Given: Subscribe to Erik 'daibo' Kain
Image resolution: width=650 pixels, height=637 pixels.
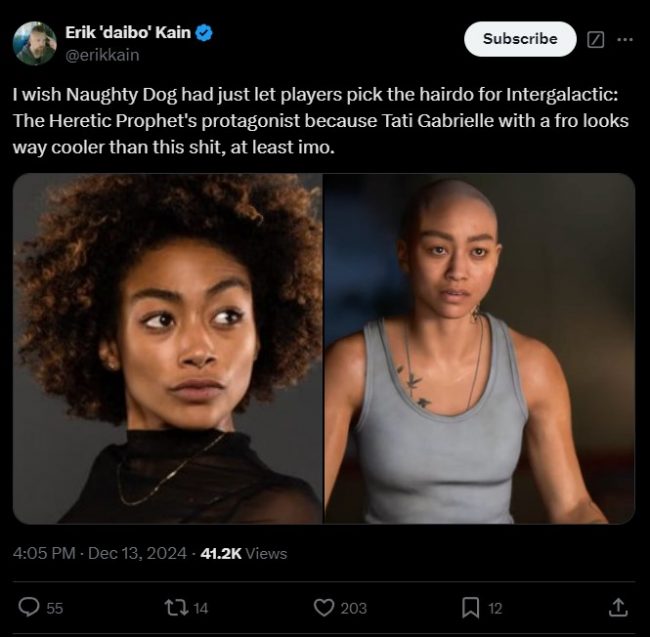Looking at the screenshot, I should [x=520, y=39].
